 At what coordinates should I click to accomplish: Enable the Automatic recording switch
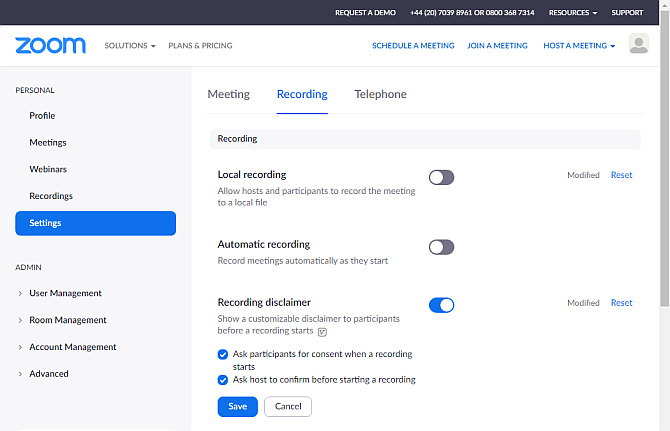pos(441,247)
